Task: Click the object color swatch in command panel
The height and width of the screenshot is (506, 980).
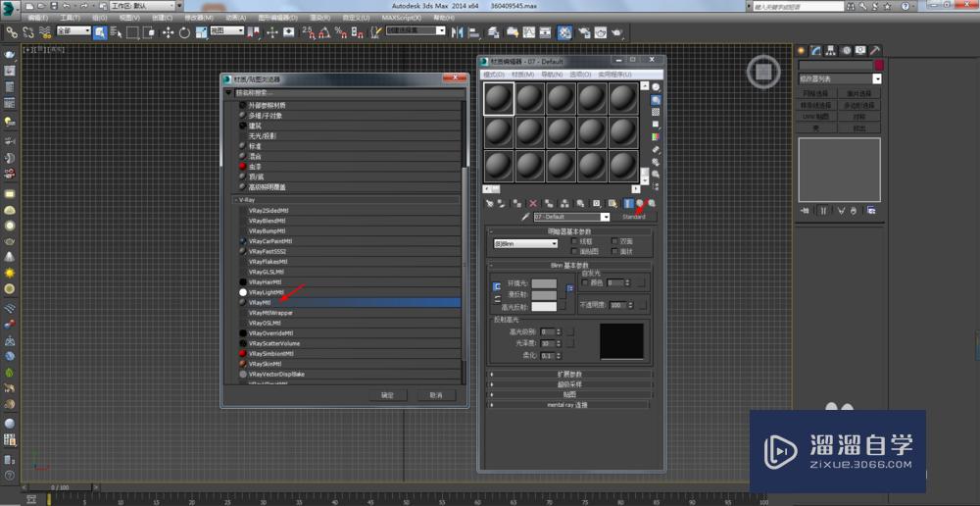Action: point(879,65)
